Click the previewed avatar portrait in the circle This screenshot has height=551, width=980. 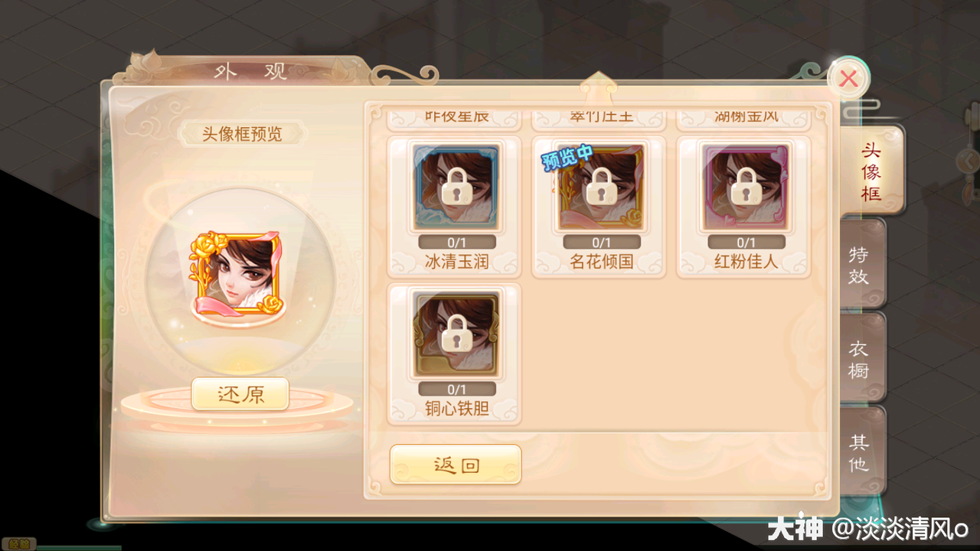coord(237,274)
